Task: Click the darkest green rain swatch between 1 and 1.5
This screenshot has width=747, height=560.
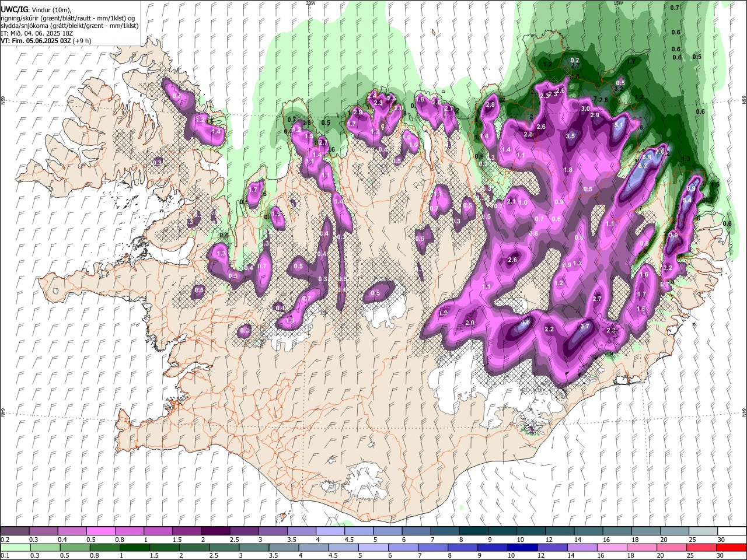Action: click(134, 547)
